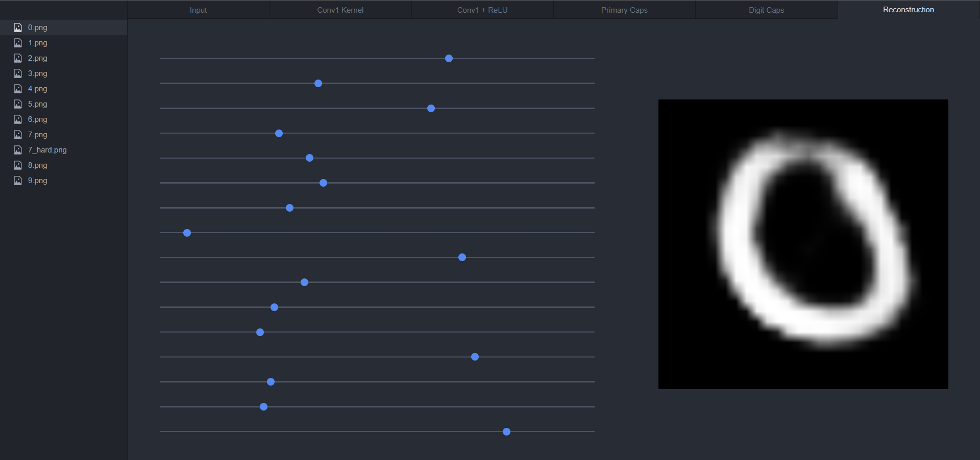
Task: Click the image icon beside 5.png
Action: coord(18,104)
